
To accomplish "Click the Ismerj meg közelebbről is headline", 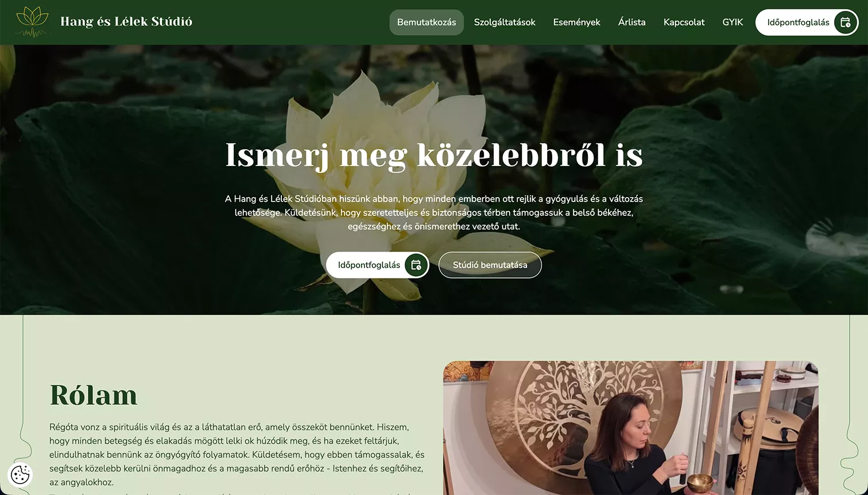I will [434, 155].
